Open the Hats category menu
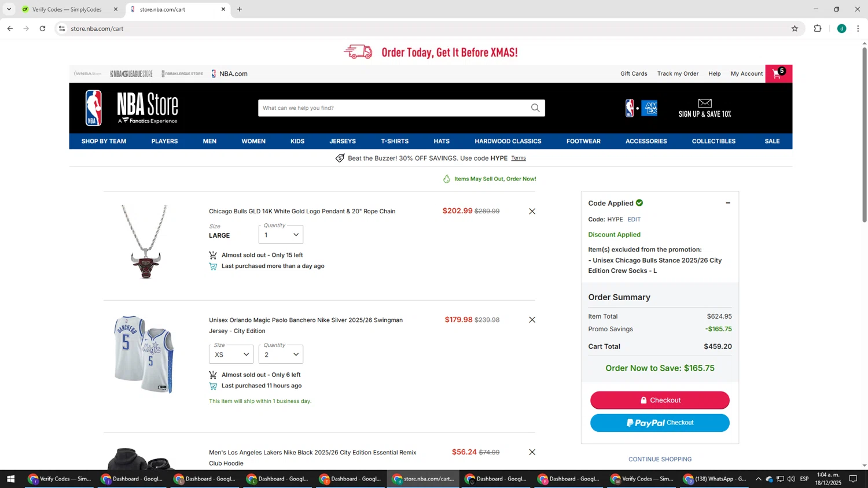Viewport: 868px width, 488px height. pyautogui.click(x=442, y=141)
